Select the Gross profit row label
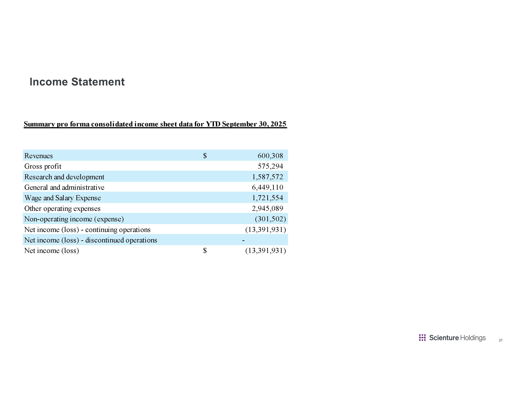The height and width of the screenshot is (411, 532). point(43,166)
